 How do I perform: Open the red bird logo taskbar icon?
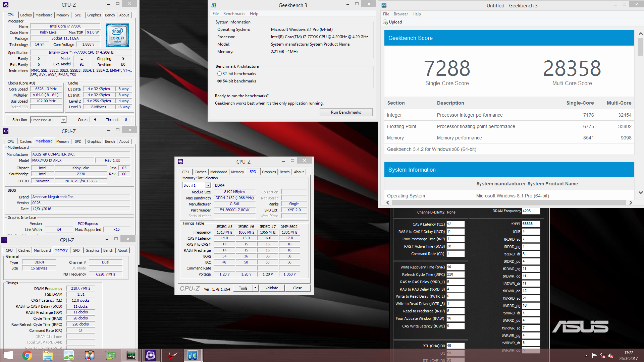pyautogui.click(x=172, y=355)
